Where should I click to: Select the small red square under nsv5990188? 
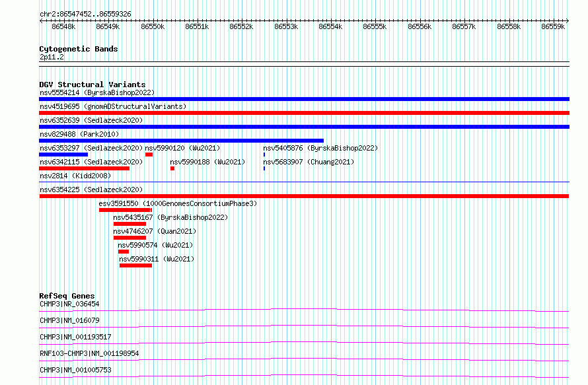point(172,168)
